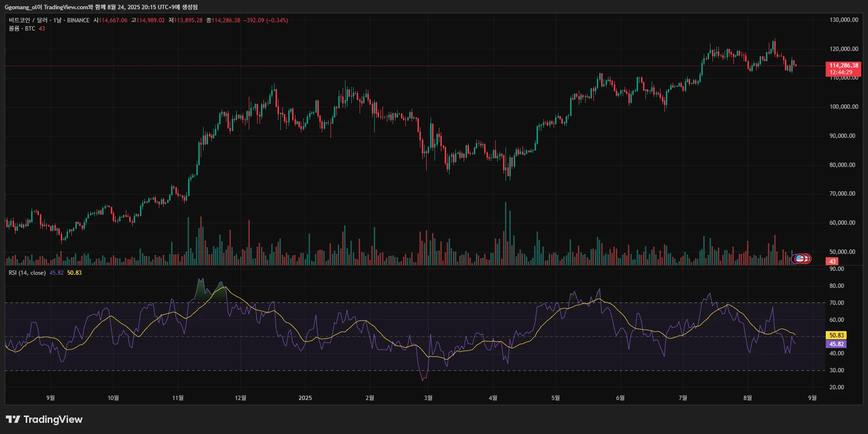The image size is (868, 434).
Task: Click the red volume value badge 43
Action: [x=833, y=261]
